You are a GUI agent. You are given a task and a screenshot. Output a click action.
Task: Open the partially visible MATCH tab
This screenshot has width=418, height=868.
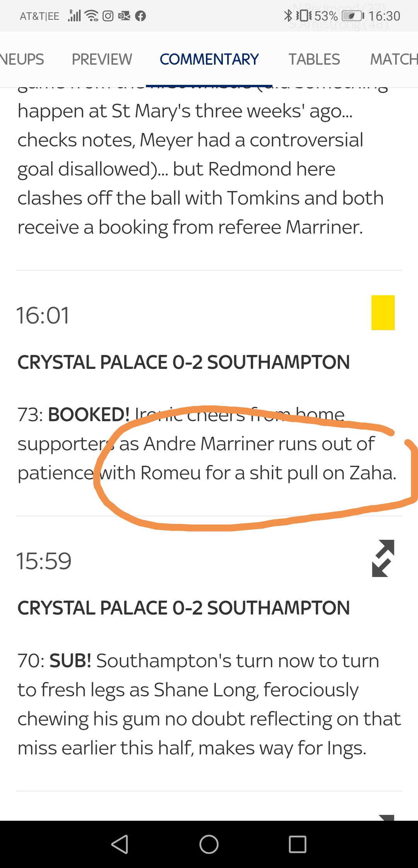(394, 59)
